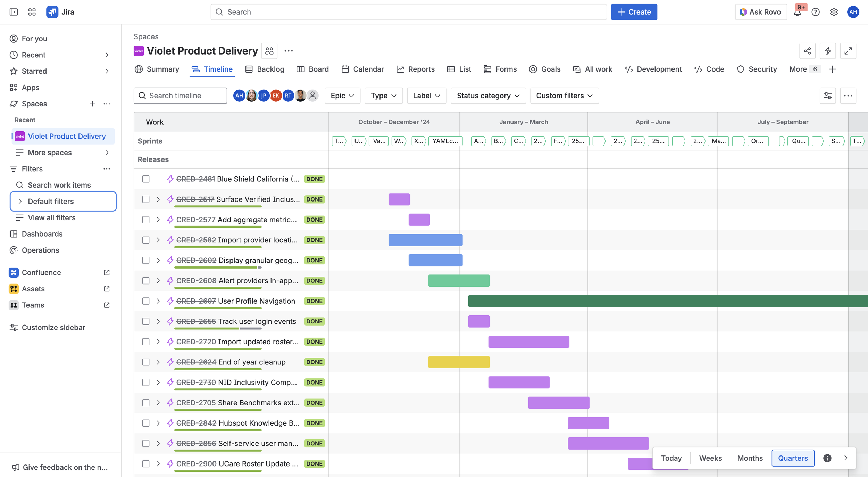Image resolution: width=868 pixels, height=477 pixels.
Task: Open the app switcher grid icon
Action: click(x=32, y=12)
